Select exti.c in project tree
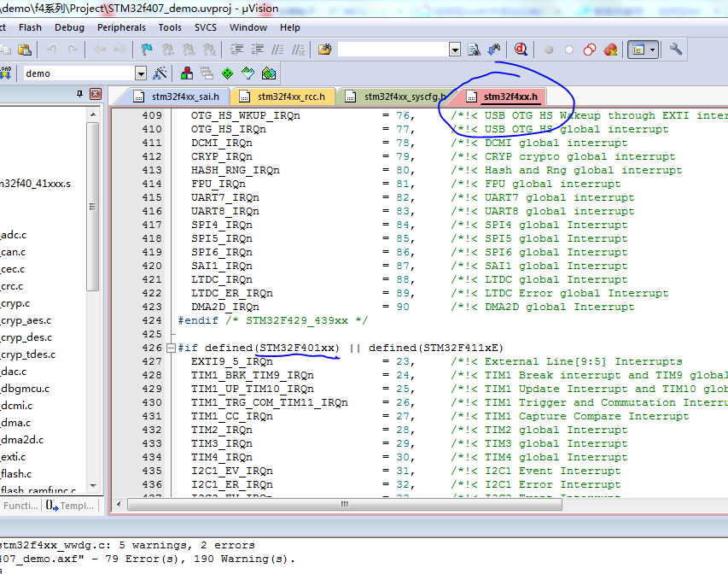This screenshot has height=574, width=728. pyautogui.click(x=13, y=457)
